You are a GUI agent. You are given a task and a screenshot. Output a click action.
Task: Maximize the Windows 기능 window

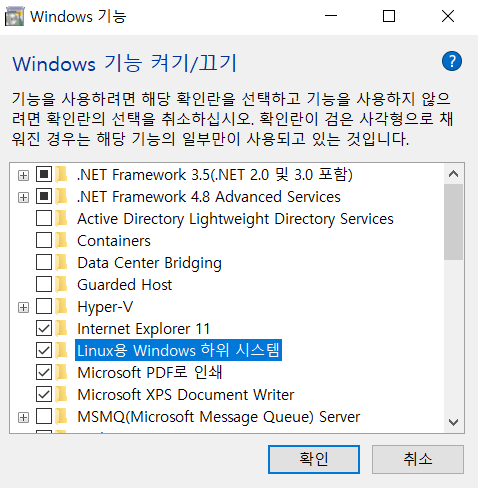point(389,16)
